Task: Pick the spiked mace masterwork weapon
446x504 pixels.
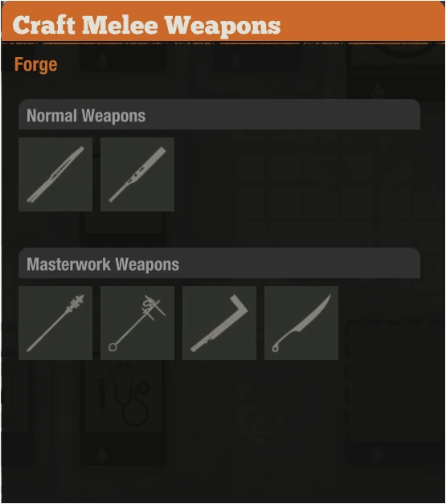Action: pos(55,323)
